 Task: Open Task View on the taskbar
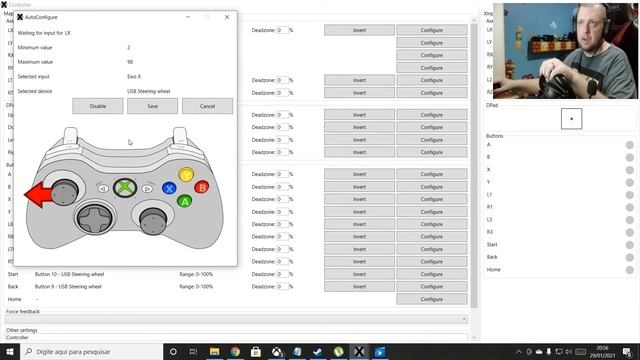click(193, 351)
